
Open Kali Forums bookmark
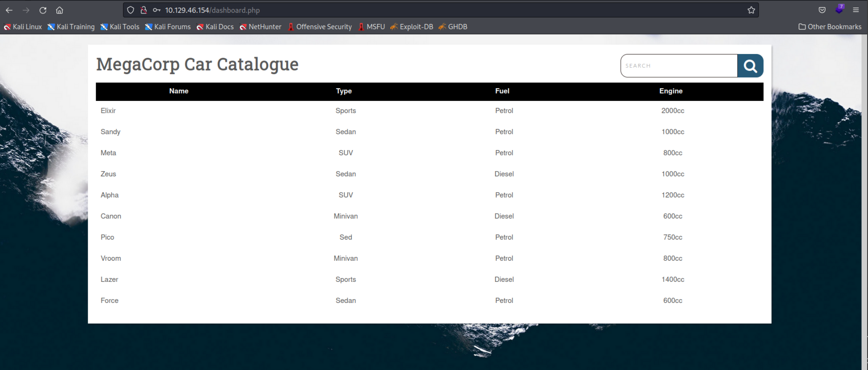coord(168,27)
